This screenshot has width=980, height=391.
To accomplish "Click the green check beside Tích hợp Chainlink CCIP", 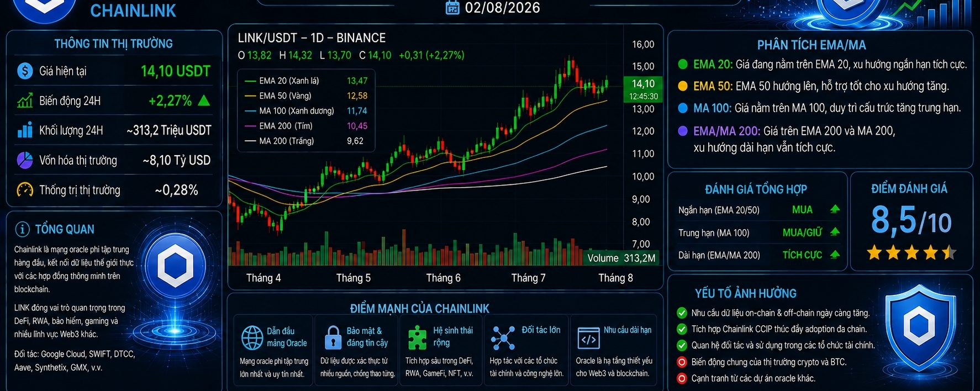I will pos(682,329).
